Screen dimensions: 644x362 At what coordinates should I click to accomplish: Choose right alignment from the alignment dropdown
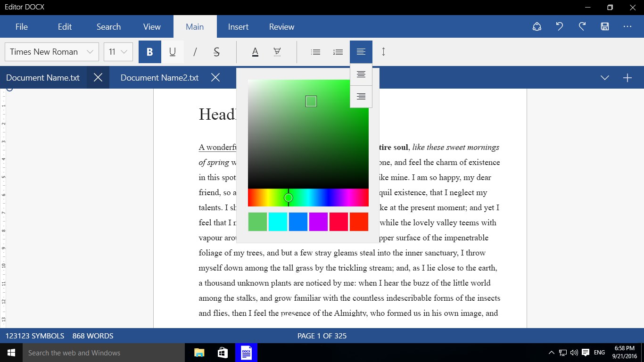(361, 97)
